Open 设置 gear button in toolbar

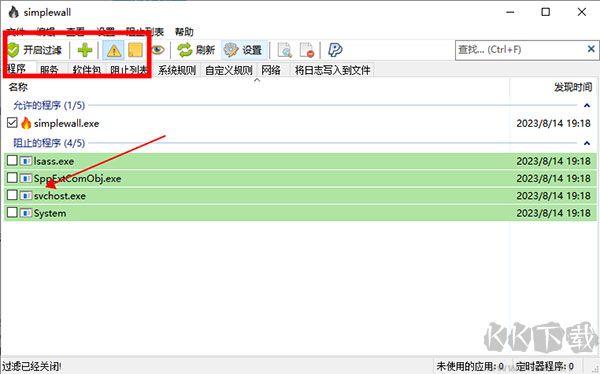[243, 50]
